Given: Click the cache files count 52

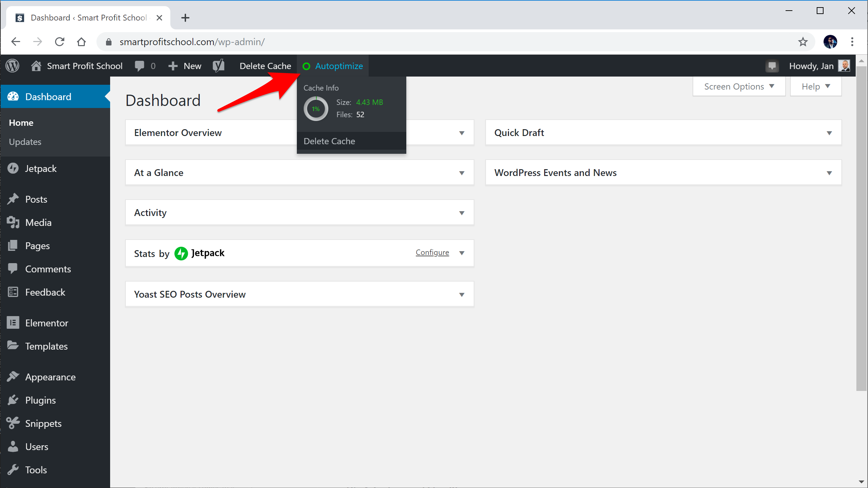Looking at the screenshot, I should pos(360,114).
